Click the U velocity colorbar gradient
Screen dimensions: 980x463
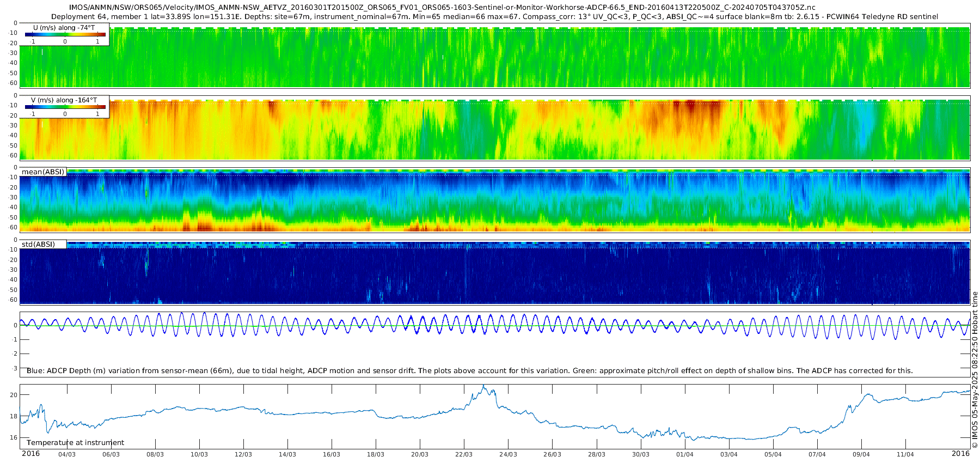pyautogui.click(x=65, y=34)
